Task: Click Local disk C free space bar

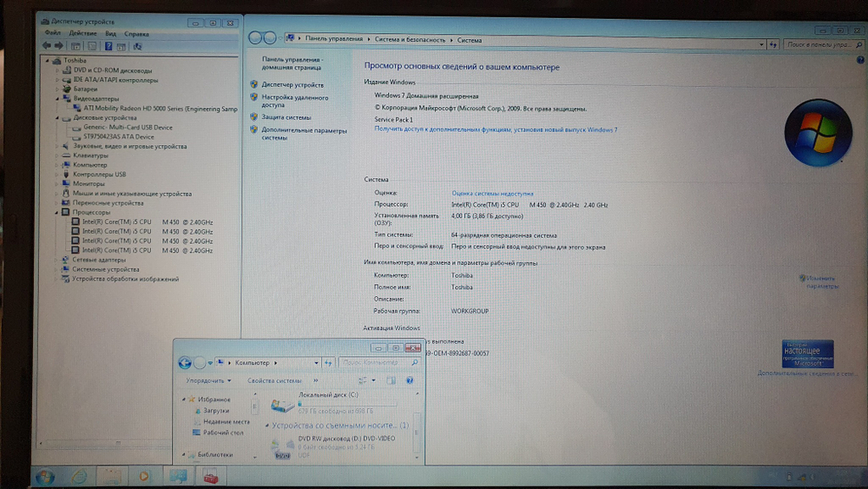Action: tap(348, 404)
